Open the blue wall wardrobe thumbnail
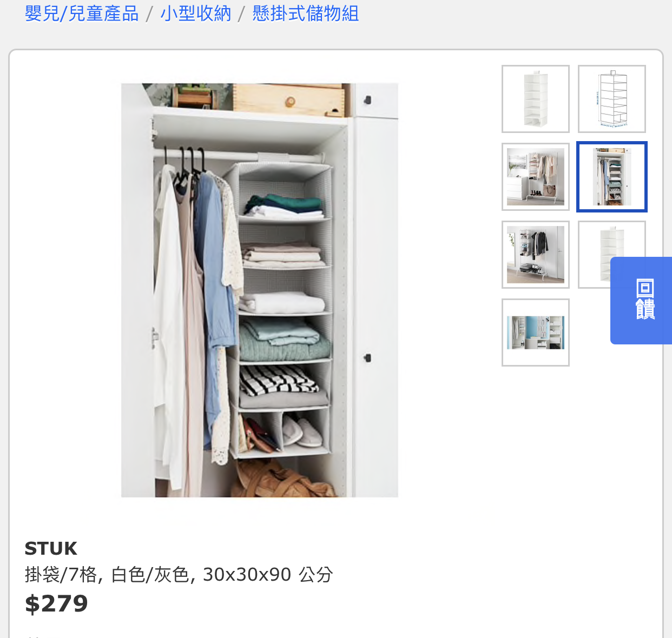Screen dimensions: 672x638 [536, 333]
